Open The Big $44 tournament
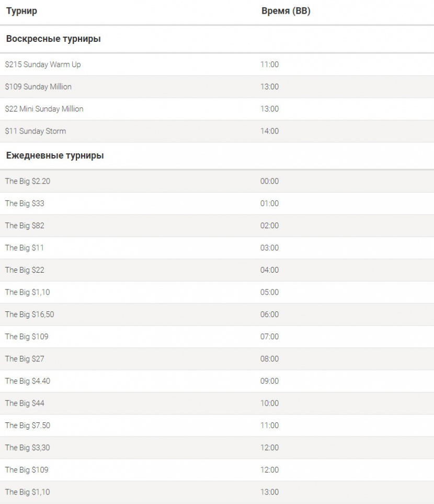 (x=25, y=404)
